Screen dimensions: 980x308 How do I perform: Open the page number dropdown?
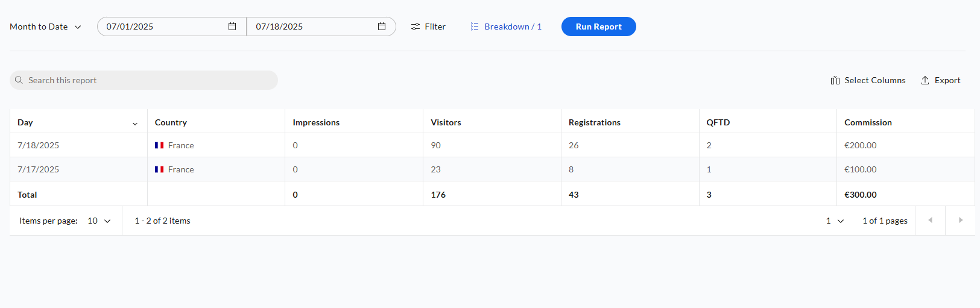pos(835,221)
